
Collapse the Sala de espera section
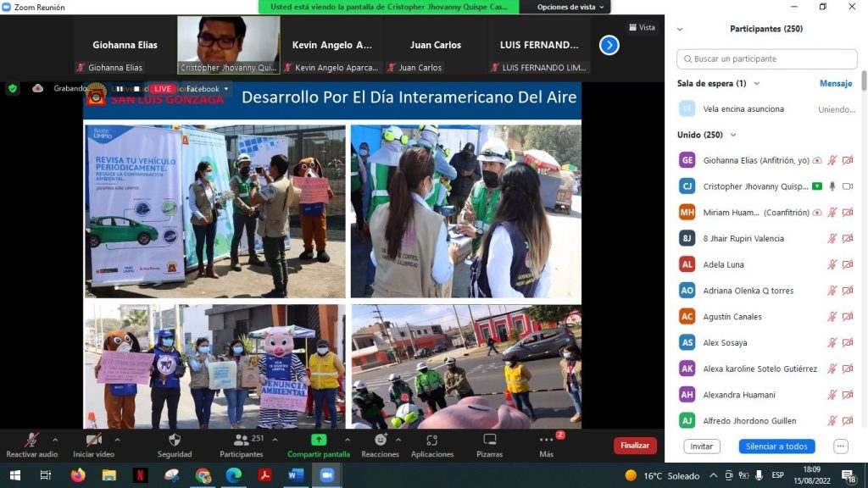coord(756,84)
